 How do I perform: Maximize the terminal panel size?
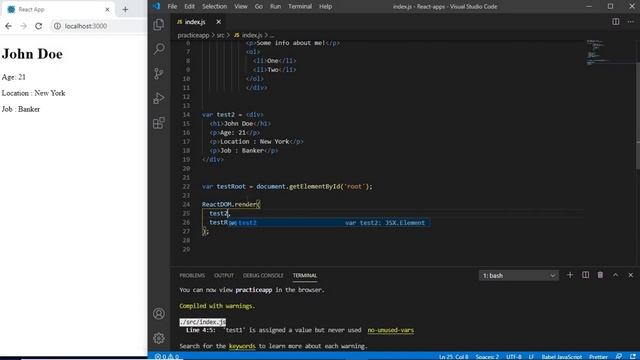click(615, 275)
